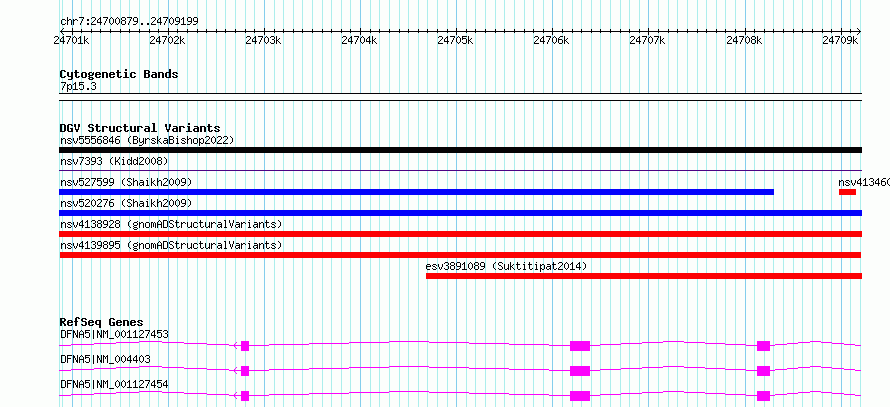Click the small red nsv413460 variant bar
Image resolution: width=890 pixels, height=407 pixels.
pos(847,192)
